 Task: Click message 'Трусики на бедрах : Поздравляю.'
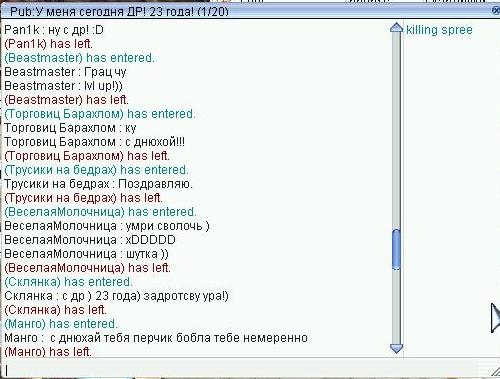(98, 184)
